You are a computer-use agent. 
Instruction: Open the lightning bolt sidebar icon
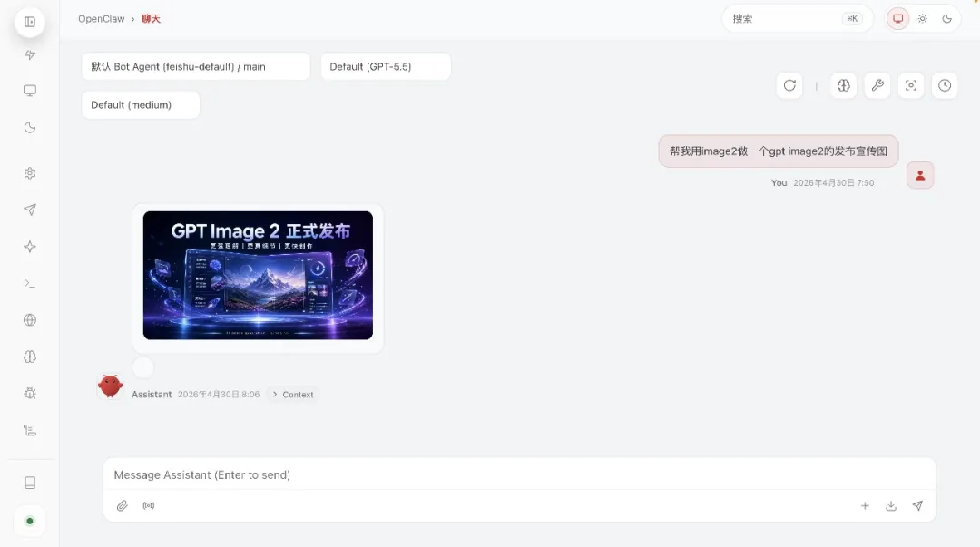click(x=29, y=55)
